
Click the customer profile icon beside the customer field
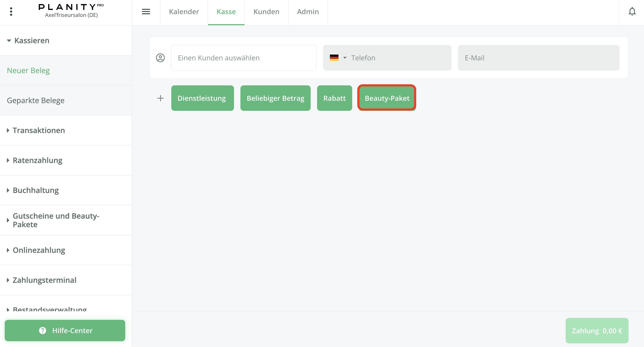click(160, 58)
